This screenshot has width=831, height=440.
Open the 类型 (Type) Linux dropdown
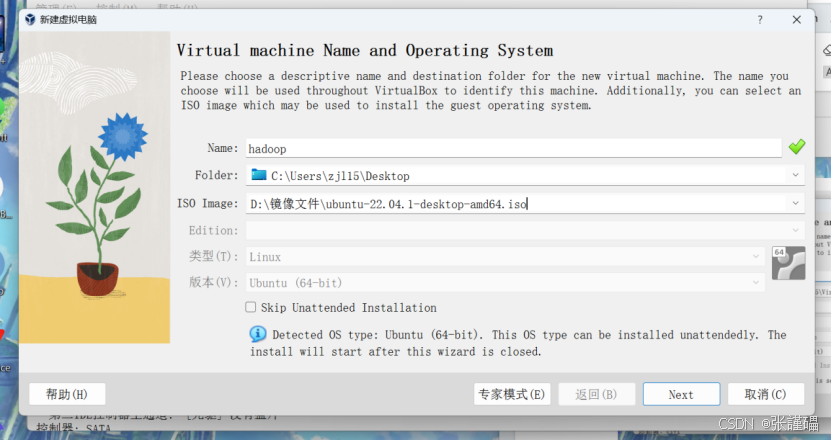click(505, 257)
